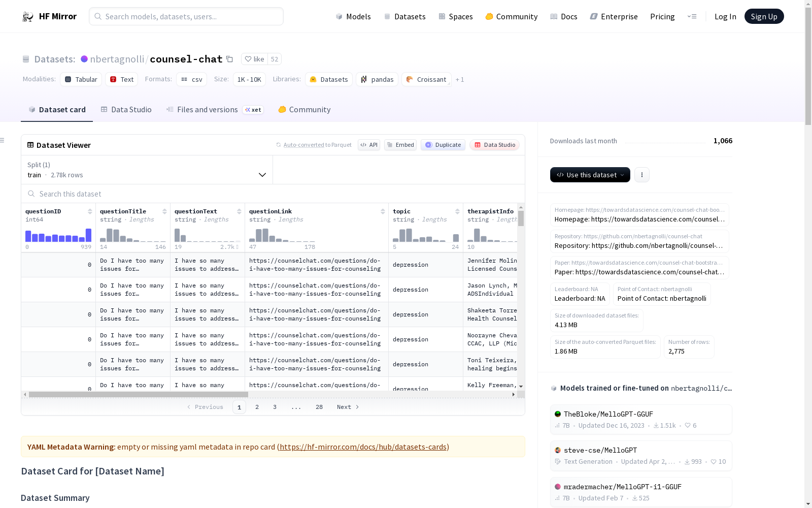Select the Text modality tag
The height and width of the screenshot is (508, 812).
coord(122,79)
